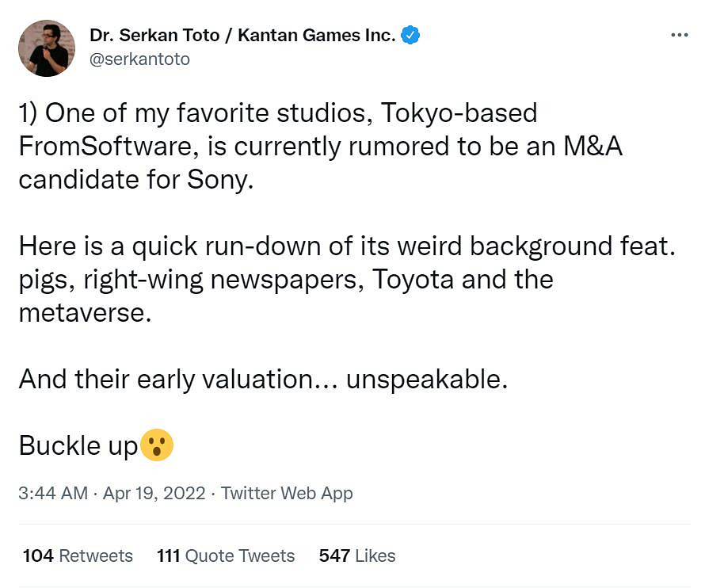Screen dimensions: 705x588
Task: Click Serkan Toto's profile avatar photo
Action: [48, 48]
